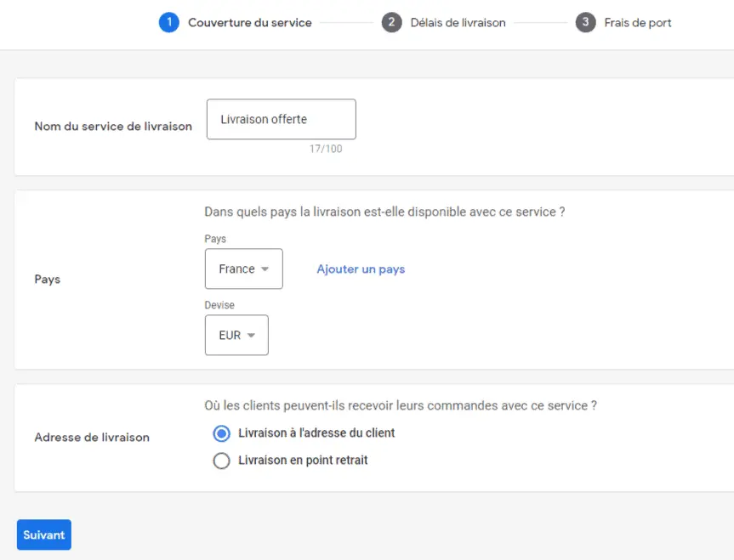Image resolution: width=734 pixels, height=560 pixels.
Task: Click the step 1 circle icon
Action: pos(169,22)
